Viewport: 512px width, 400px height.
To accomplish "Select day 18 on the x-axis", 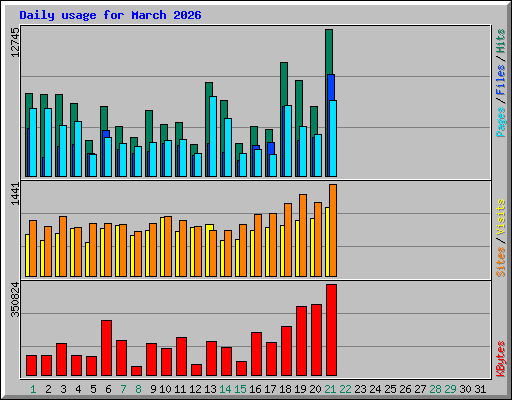I will tap(285, 389).
